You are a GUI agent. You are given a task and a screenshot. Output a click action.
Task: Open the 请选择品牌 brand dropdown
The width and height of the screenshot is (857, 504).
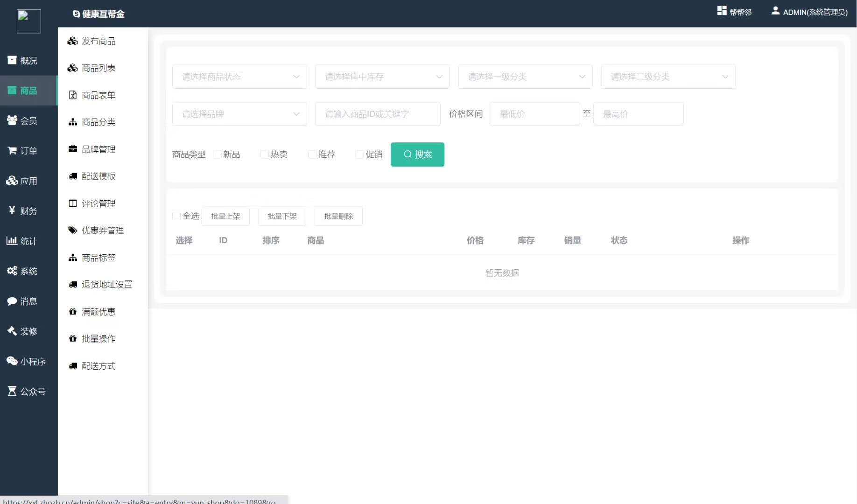(239, 114)
